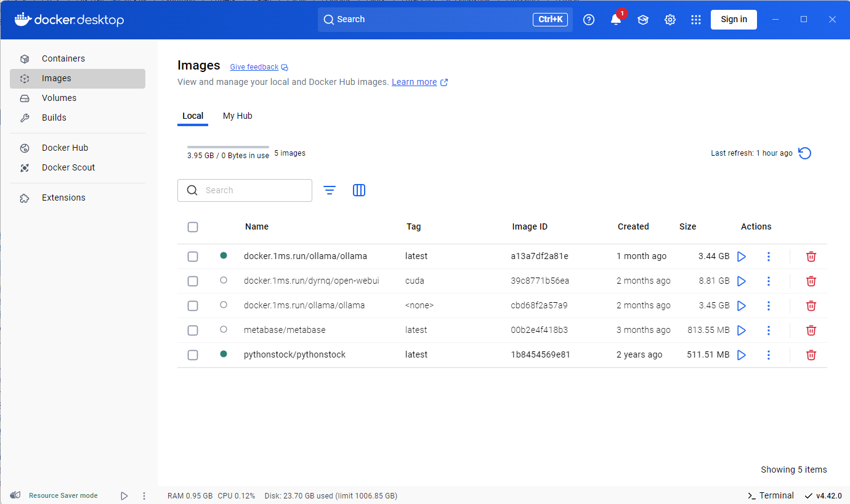Click image name docker.1ms.run/dyrnq/open-webui
Image resolution: width=850 pixels, height=504 pixels.
click(312, 281)
